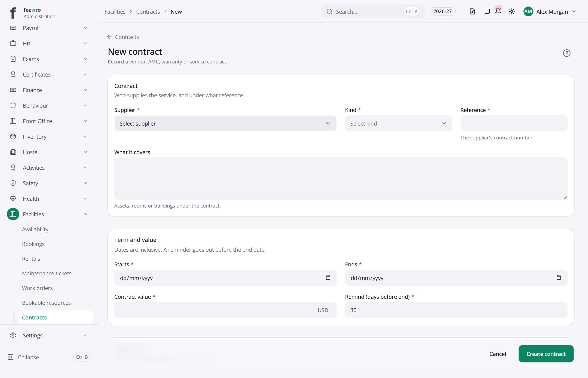Viewport: 588px width, 378px height.
Task: Click the AM user avatar
Action: [x=528, y=11]
